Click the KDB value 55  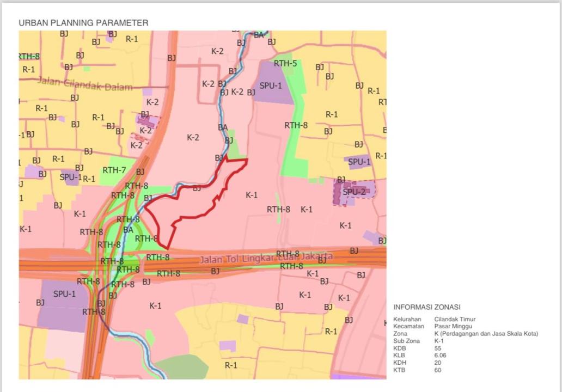[x=438, y=348]
